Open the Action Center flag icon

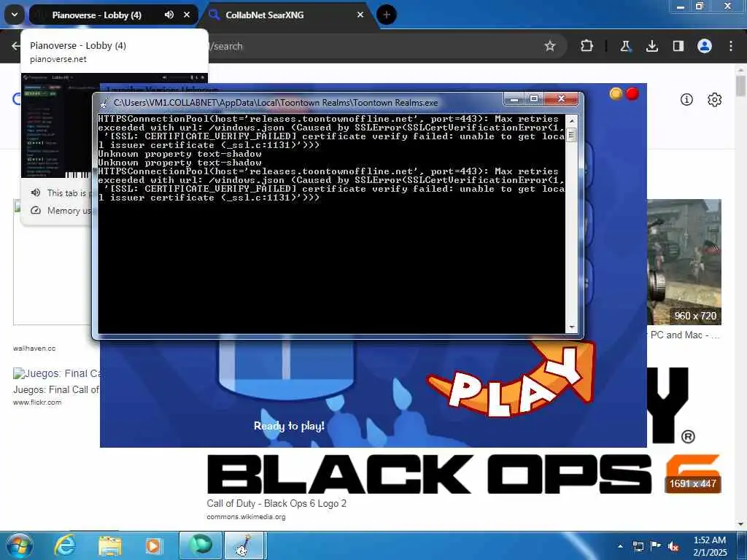(x=656, y=546)
